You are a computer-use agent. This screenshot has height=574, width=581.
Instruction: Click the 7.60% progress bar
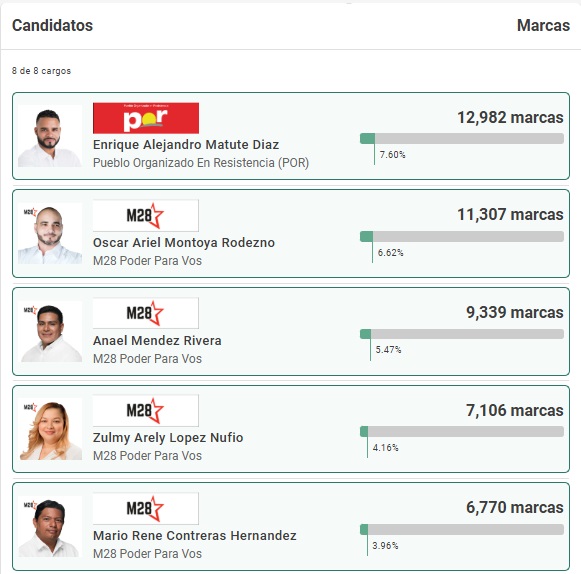point(462,139)
